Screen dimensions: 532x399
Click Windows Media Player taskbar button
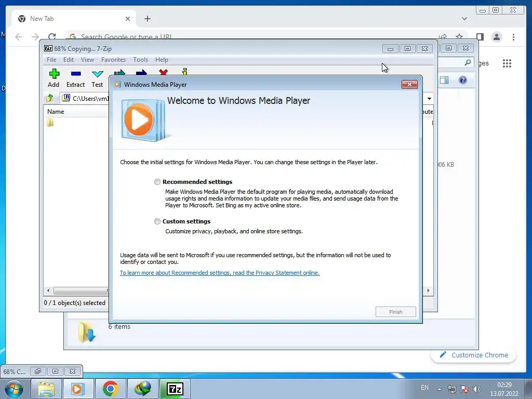[77, 389]
